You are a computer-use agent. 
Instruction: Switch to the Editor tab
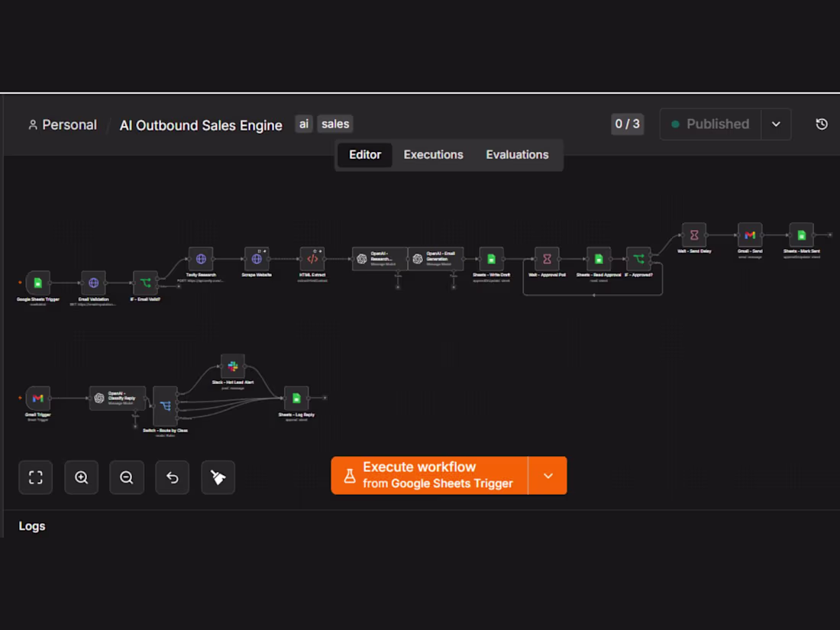[365, 155]
